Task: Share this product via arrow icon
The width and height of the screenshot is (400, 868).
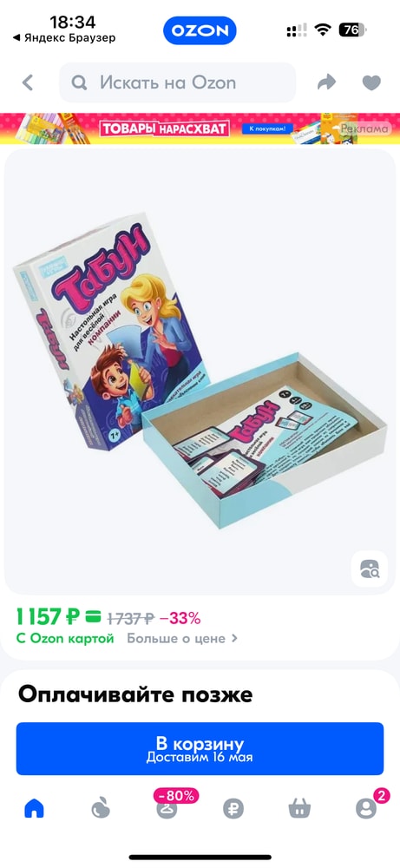Action: tap(326, 83)
